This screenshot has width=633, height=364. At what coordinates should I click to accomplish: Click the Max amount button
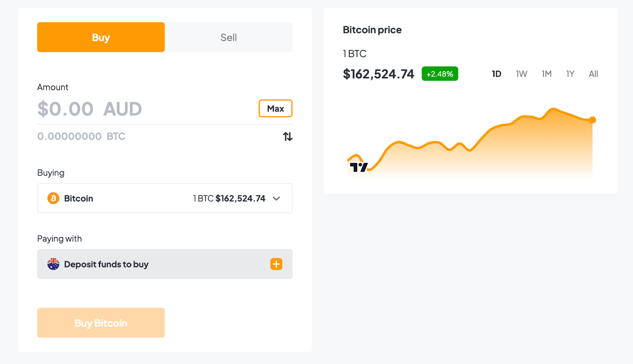(275, 108)
